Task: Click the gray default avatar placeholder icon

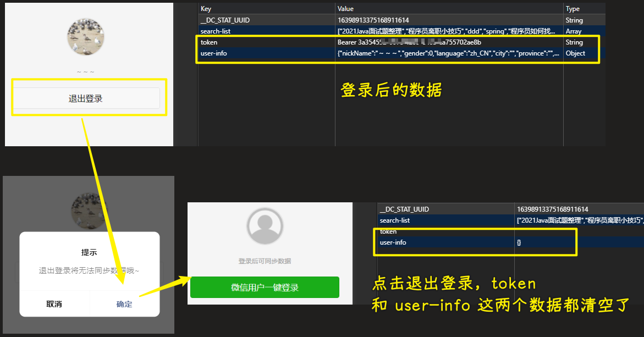Action: pos(265,226)
